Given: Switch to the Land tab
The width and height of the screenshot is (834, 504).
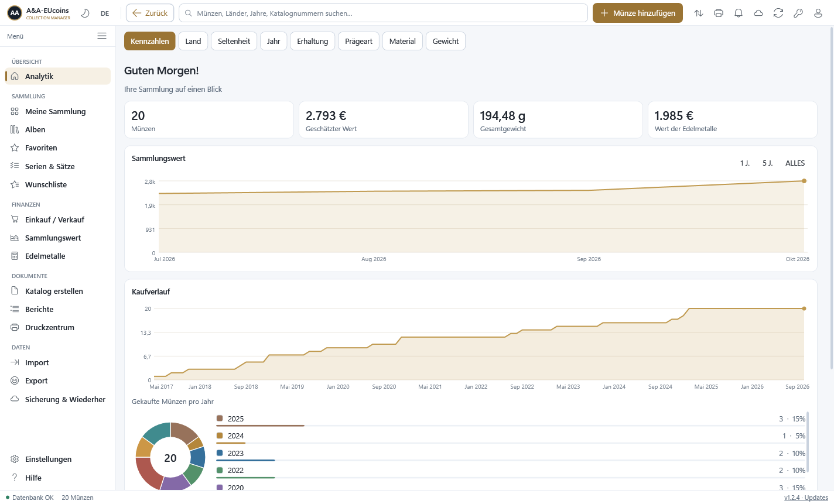Looking at the screenshot, I should (193, 41).
